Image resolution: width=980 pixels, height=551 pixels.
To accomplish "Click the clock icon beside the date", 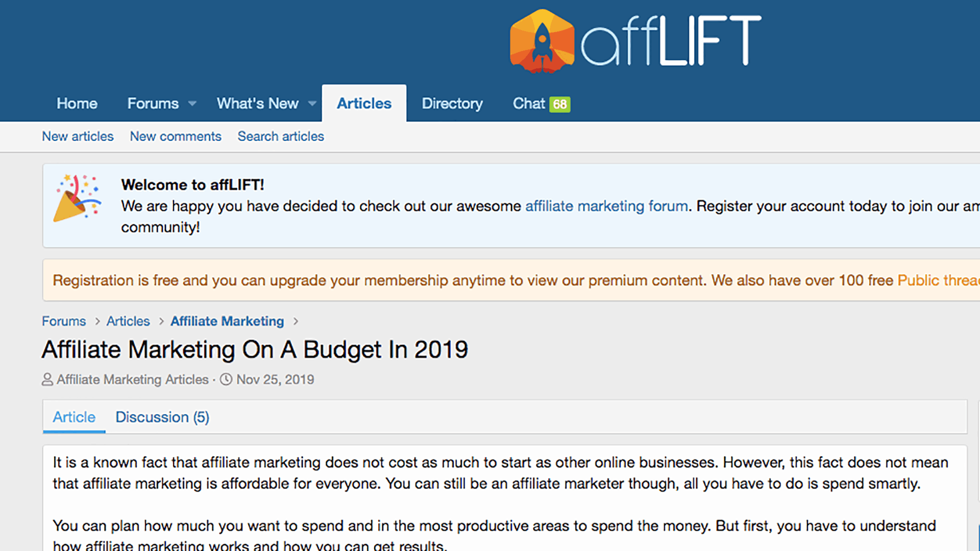I will 226,380.
